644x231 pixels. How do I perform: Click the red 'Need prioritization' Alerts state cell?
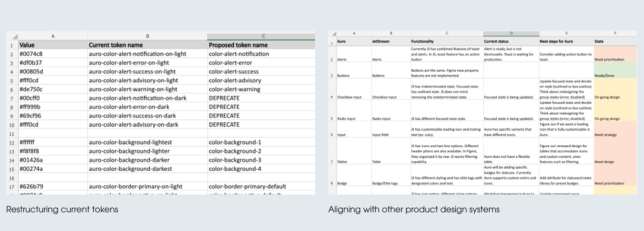(615, 54)
